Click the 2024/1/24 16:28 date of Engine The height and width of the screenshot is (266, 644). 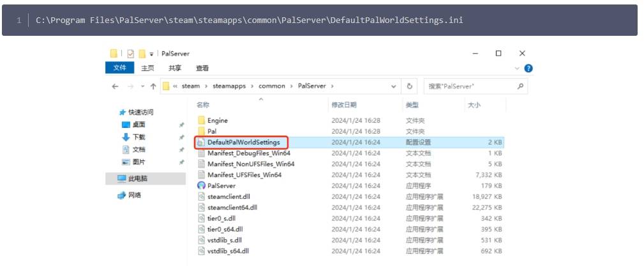356,120
